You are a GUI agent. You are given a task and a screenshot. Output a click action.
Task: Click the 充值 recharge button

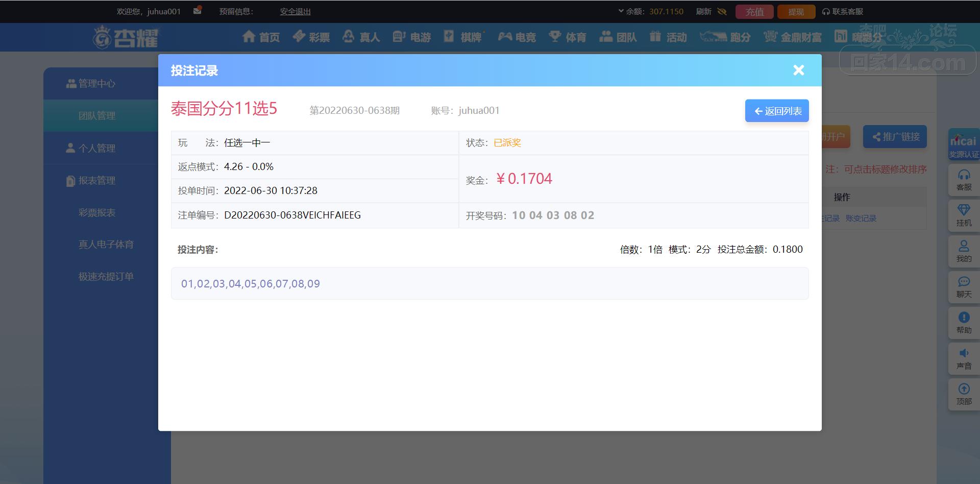tap(754, 12)
